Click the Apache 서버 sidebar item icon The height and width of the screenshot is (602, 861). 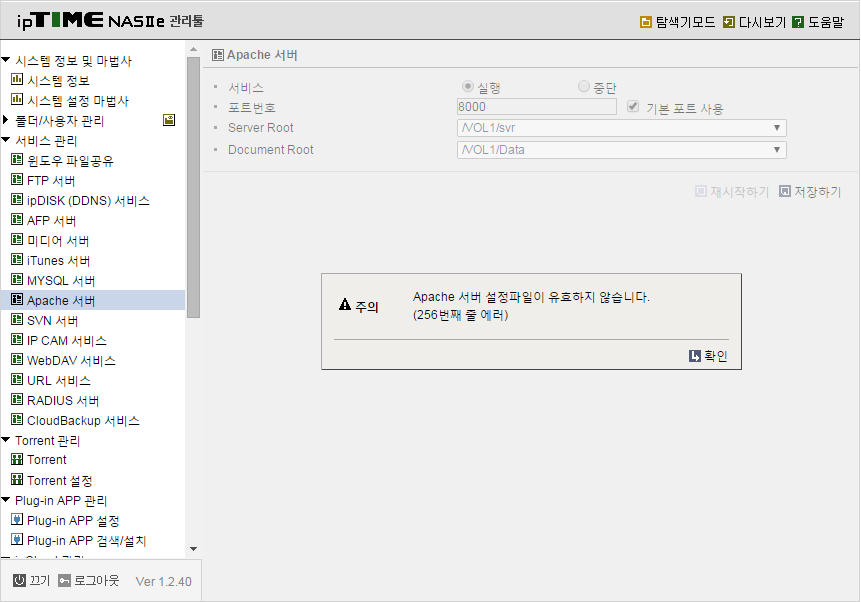pos(17,299)
